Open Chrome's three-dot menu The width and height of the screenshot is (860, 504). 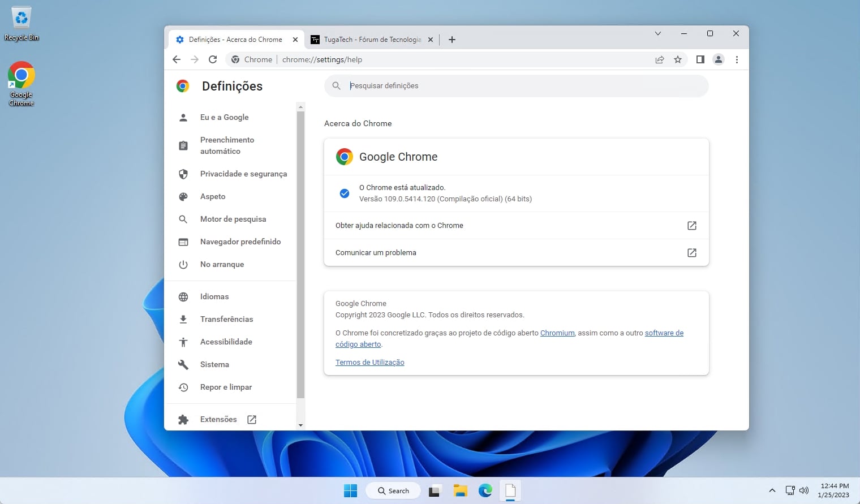tap(737, 59)
